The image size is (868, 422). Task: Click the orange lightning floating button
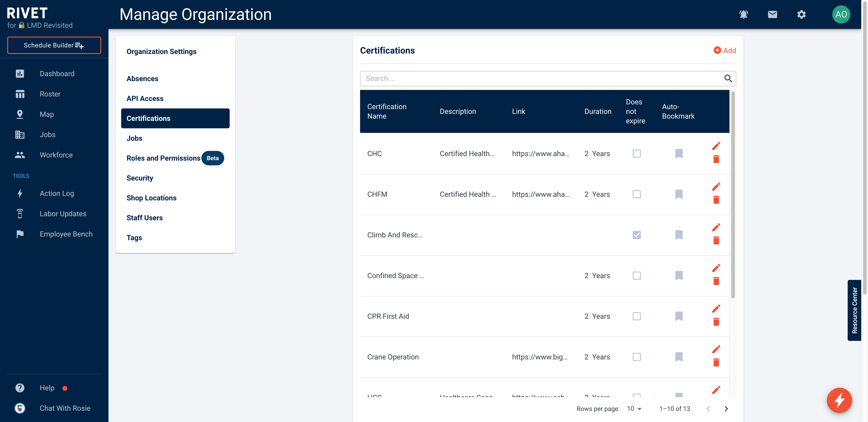tap(839, 400)
